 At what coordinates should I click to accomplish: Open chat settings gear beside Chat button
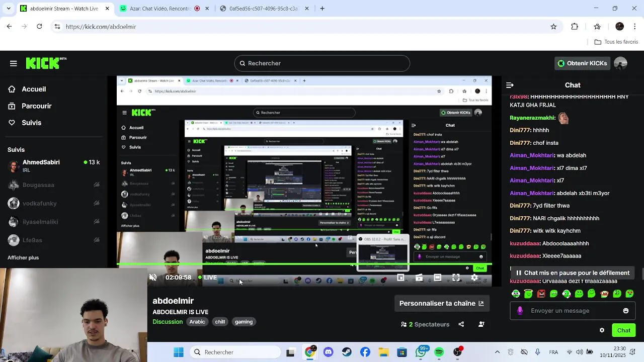602,330
